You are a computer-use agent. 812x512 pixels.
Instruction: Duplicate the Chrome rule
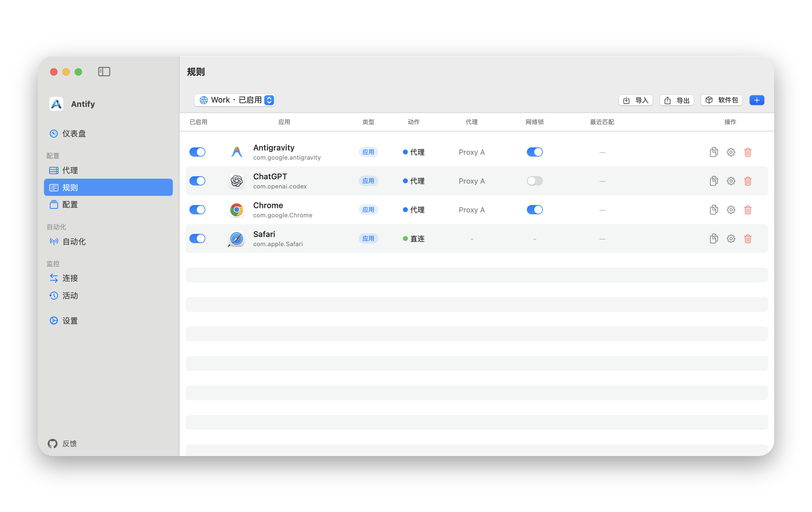[x=714, y=210]
